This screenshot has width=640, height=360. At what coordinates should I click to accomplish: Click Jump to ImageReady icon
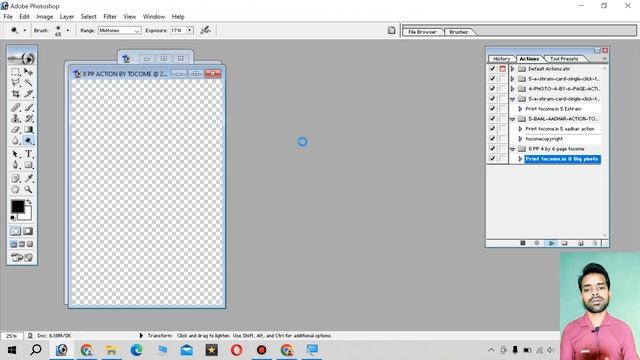point(22,258)
